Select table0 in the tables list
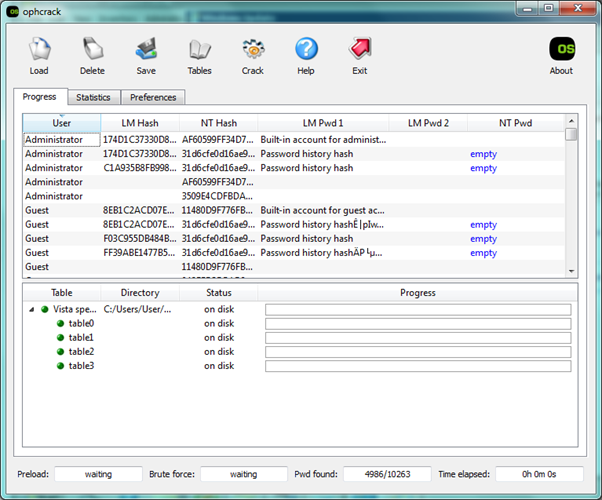602x500 pixels. pyautogui.click(x=81, y=324)
